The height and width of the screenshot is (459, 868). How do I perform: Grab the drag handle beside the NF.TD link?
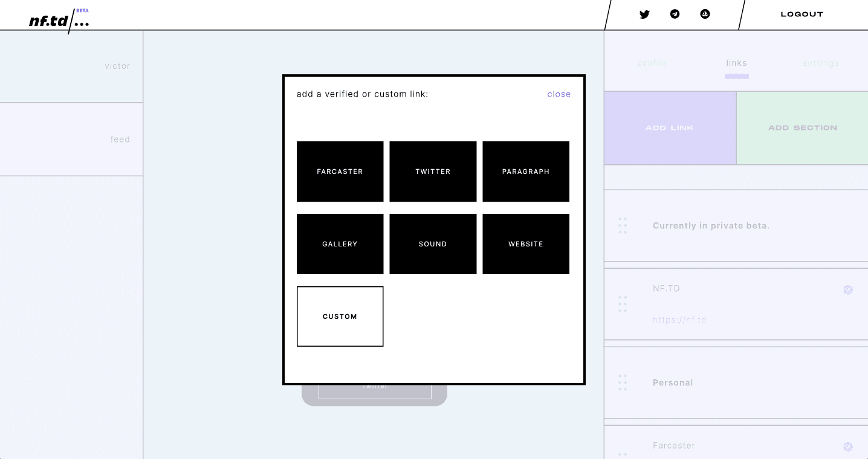623,304
